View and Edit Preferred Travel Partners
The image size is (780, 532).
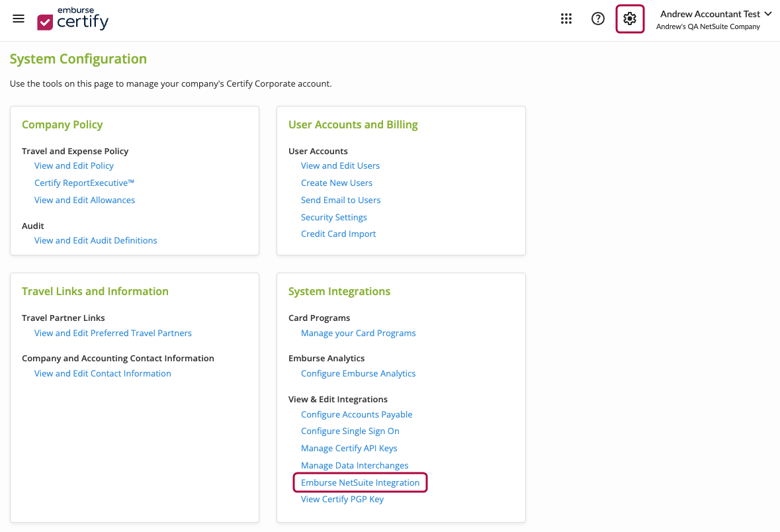click(112, 333)
